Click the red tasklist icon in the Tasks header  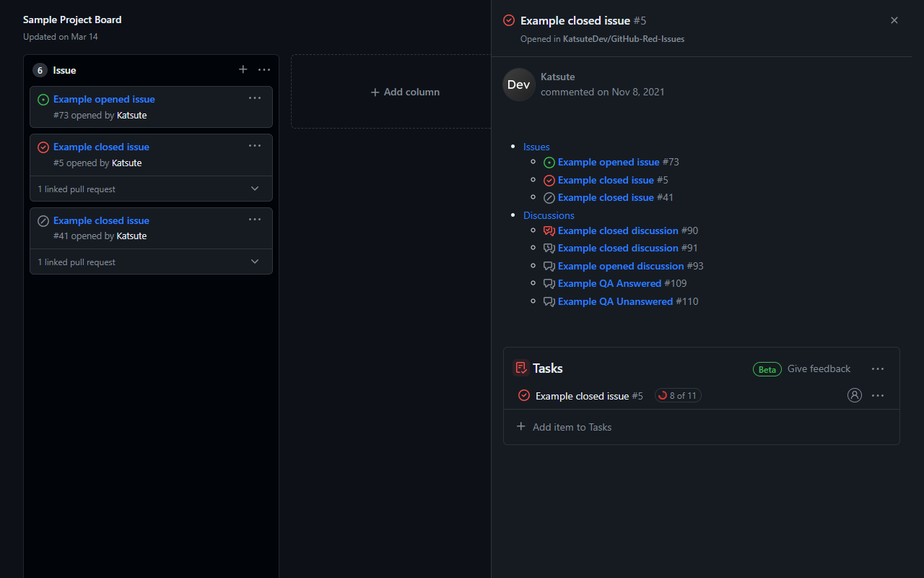coord(521,368)
